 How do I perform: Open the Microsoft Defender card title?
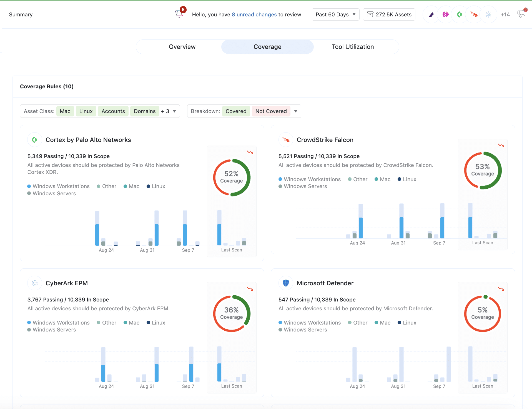325,283
